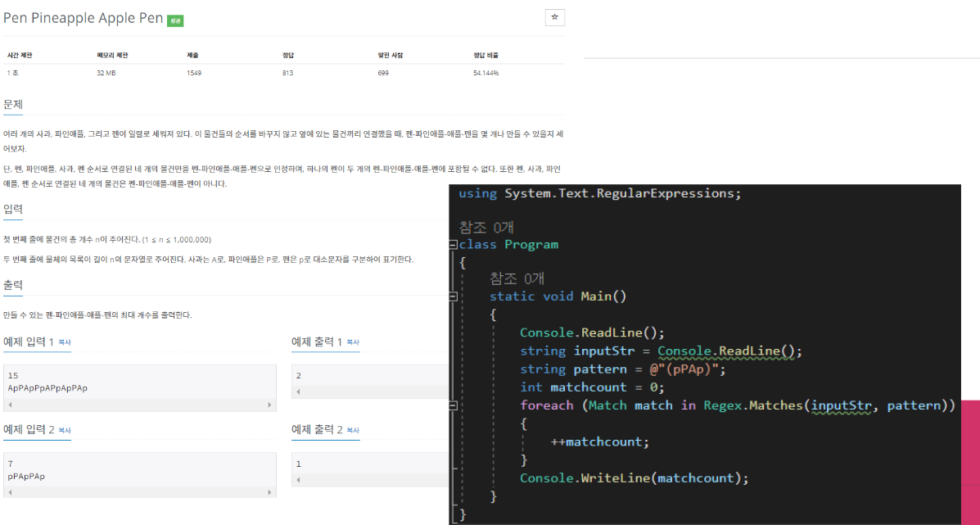Click sample string ApPApPpAPpApPAp
980x525 pixels.
pyautogui.click(x=47, y=388)
